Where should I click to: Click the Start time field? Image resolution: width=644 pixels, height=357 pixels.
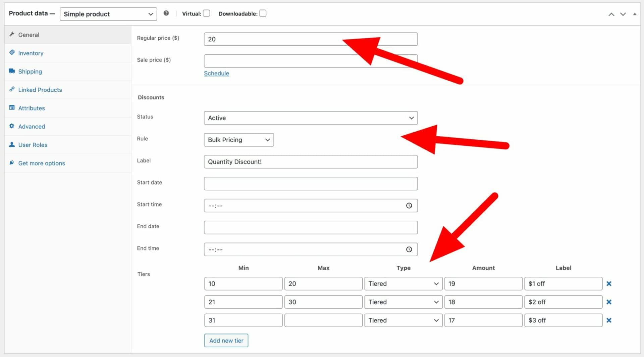pyautogui.click(x=311, y=206)
